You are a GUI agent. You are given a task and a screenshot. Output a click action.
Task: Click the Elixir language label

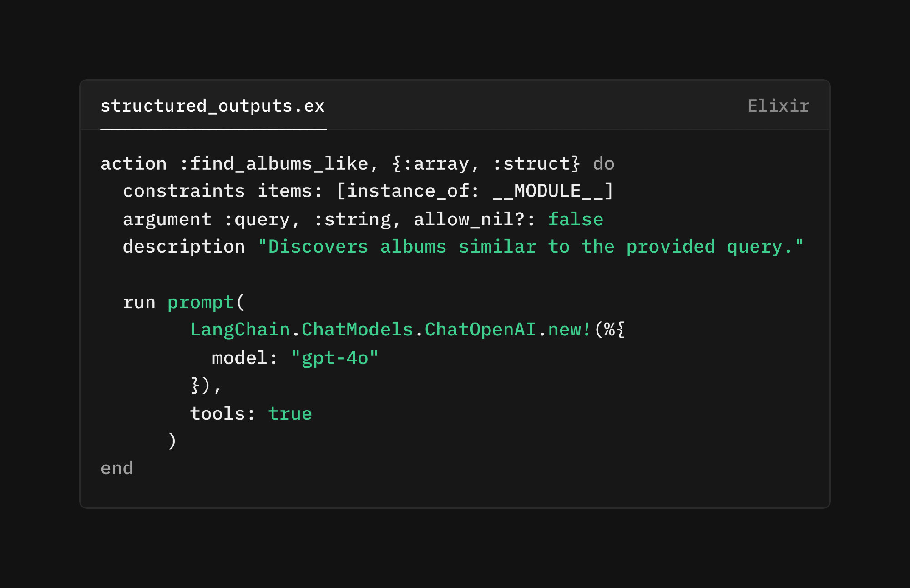coord(778,106)
